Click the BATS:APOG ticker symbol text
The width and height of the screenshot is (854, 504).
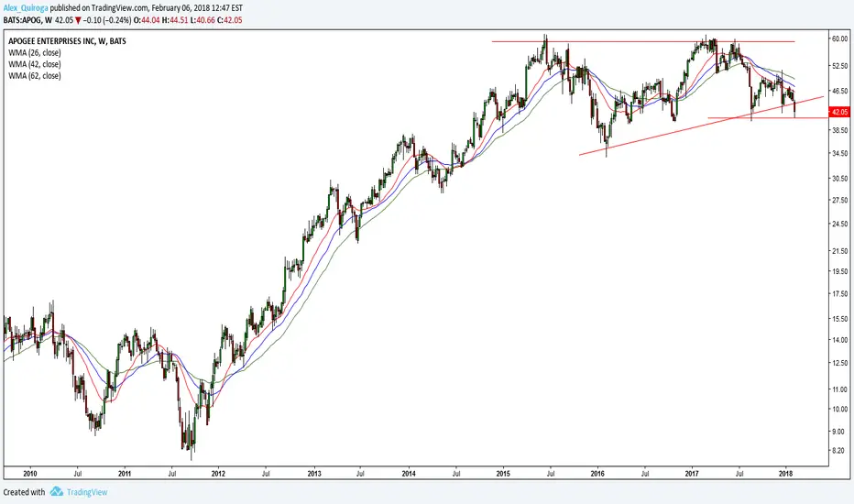pos(23,20)
